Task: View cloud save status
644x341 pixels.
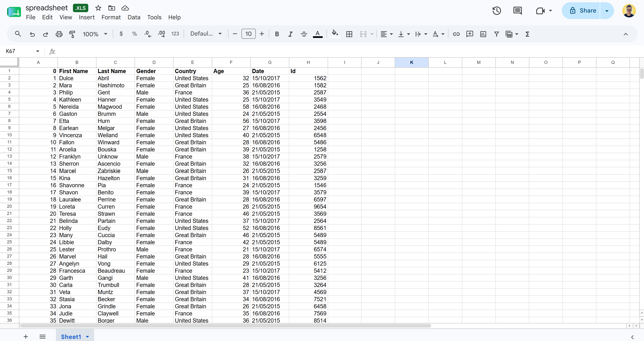Action: click(125, 8)
